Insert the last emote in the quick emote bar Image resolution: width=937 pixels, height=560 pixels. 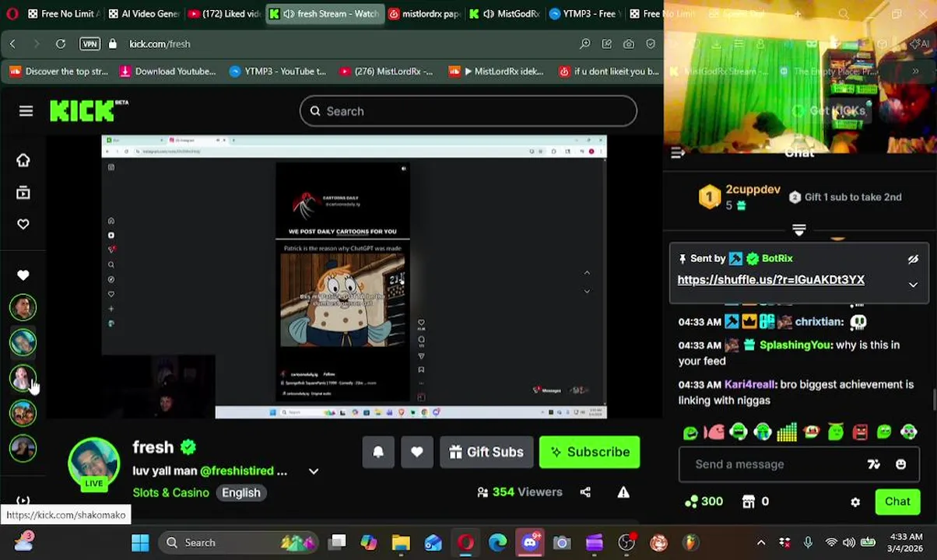pyautogui.click(x=908, y=432)
